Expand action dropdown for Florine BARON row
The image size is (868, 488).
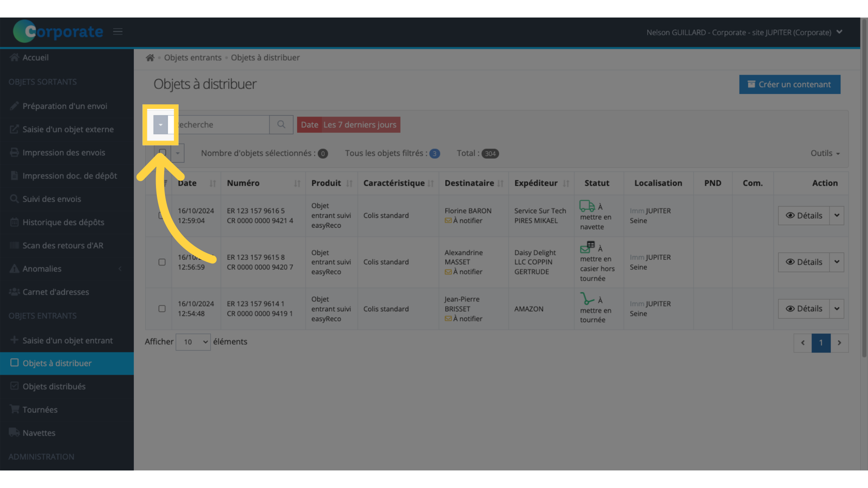[837, 216]
